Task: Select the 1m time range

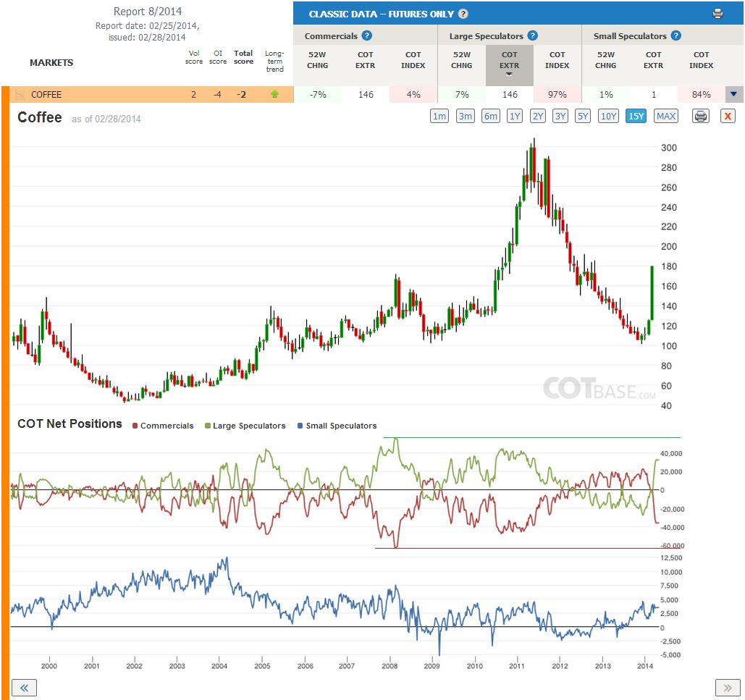Action: (x=439, y=116)
